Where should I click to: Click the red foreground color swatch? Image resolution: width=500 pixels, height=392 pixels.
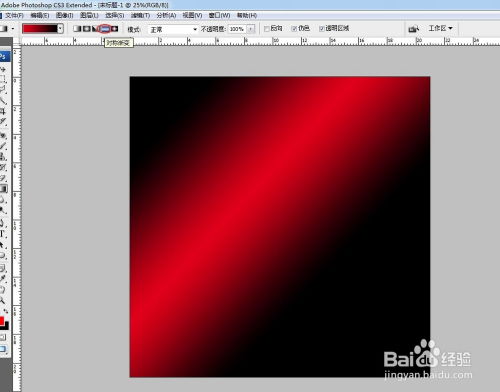(2, 321)
